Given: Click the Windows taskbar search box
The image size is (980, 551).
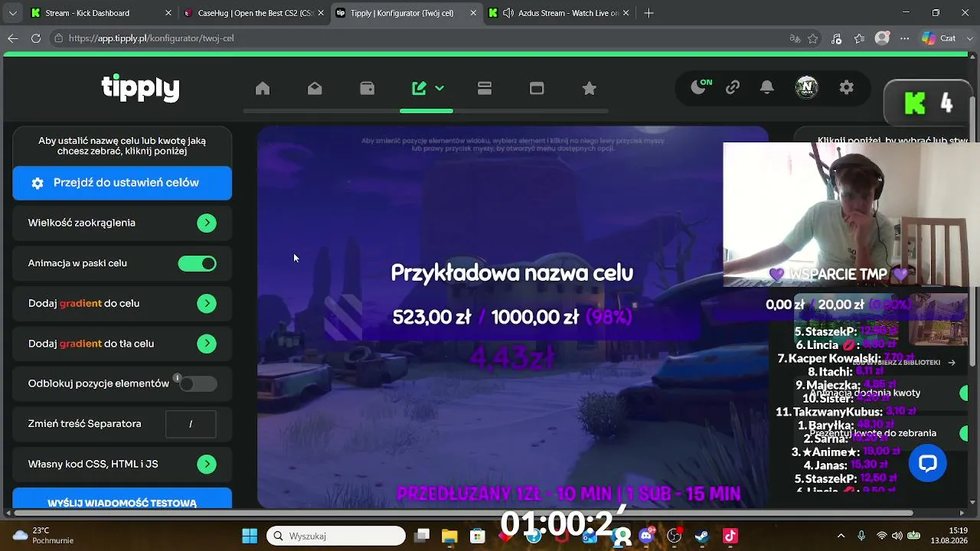Looking at the screenshot, I should pyautogui.click(x=336, y=536).
